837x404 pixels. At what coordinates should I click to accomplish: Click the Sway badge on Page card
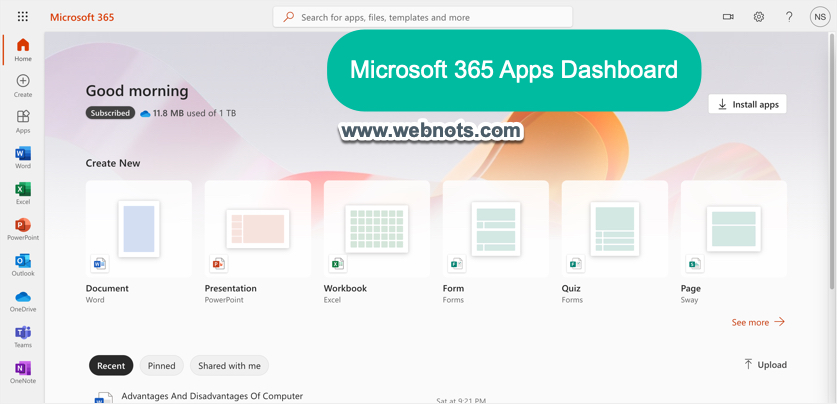[x=694, y=263]
